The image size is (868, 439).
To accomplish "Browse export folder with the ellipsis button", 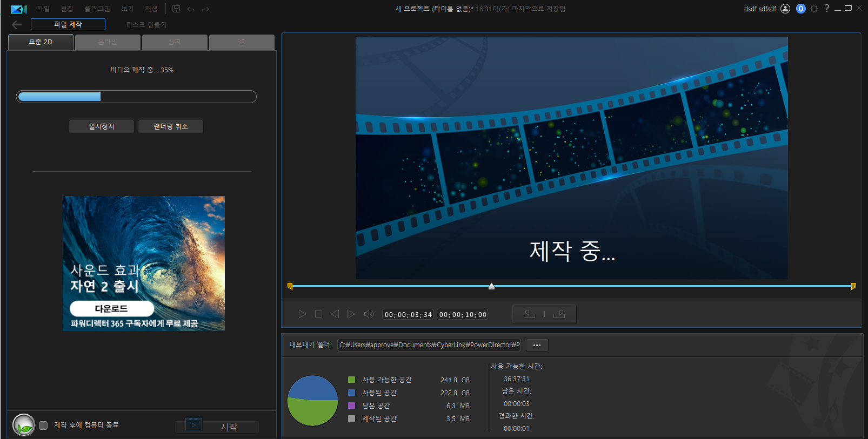I will (537, 345).
